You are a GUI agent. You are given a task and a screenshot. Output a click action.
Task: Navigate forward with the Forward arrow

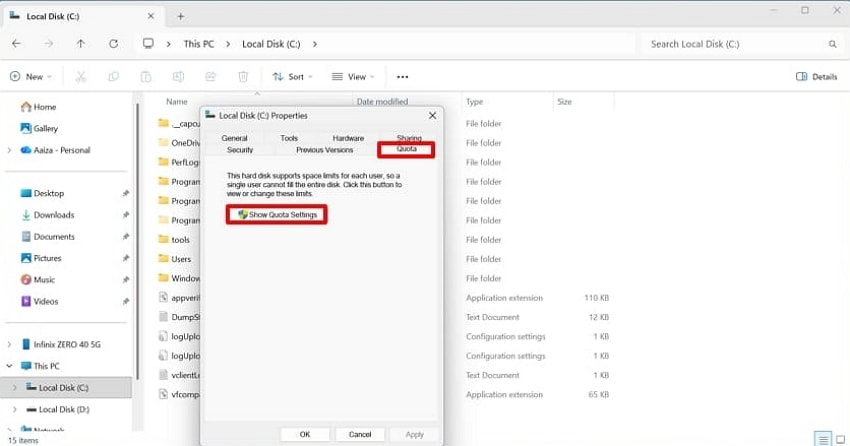(x=49, y=44)
